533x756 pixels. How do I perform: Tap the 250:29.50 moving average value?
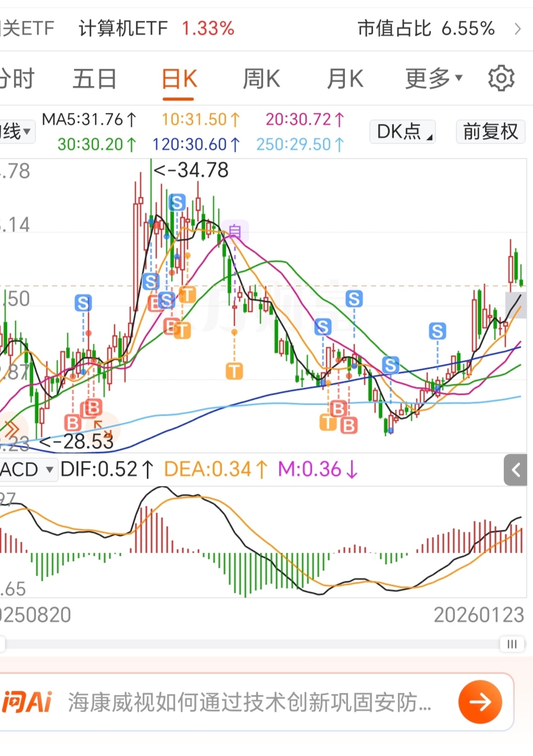(x=300, y=144)
